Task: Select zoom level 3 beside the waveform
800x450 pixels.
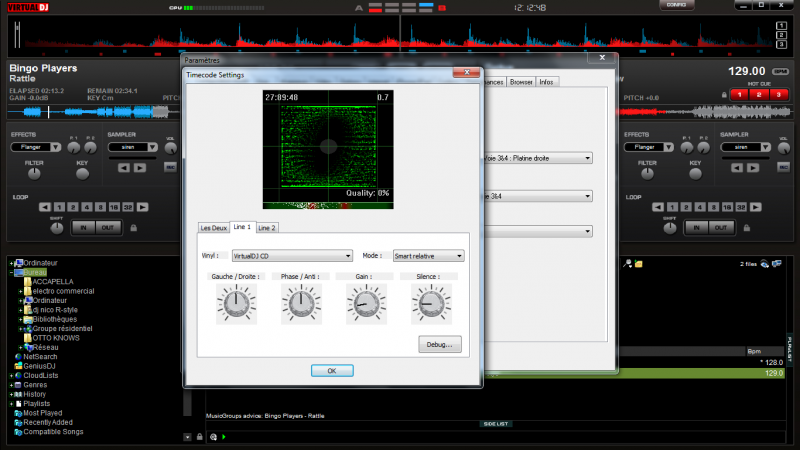Action: (x=780, y=45)
